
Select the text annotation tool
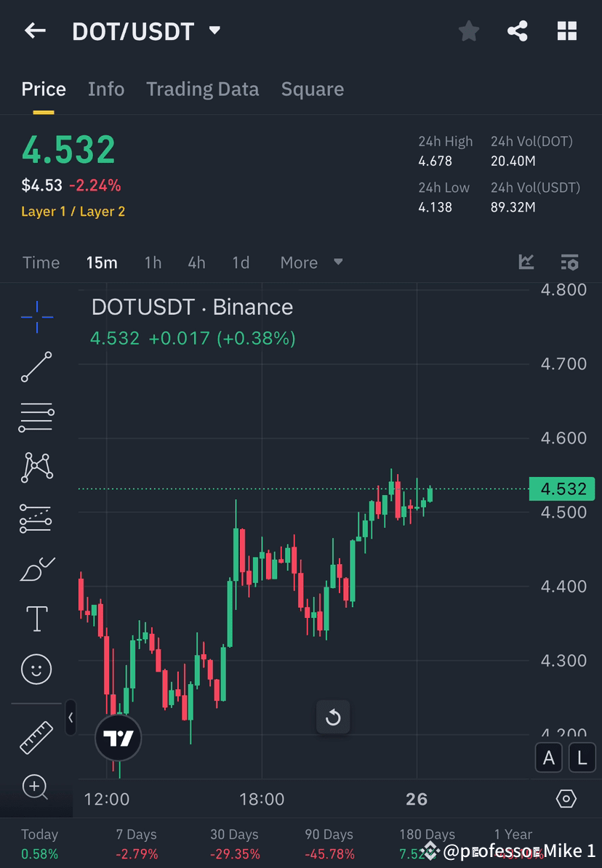pyautogui.click(x=36, y=619)
